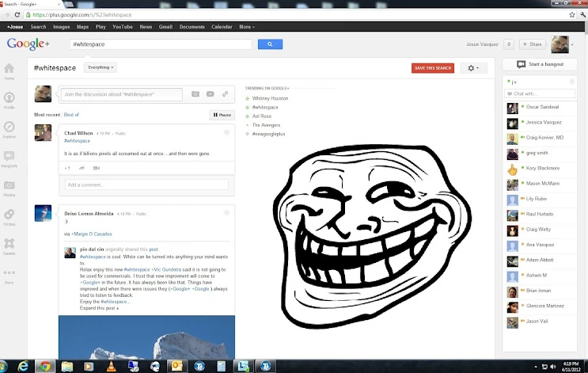This screenshot has height=373, width=588.
Task: Expand the More menu in Google bar
Action: [247, 27]
